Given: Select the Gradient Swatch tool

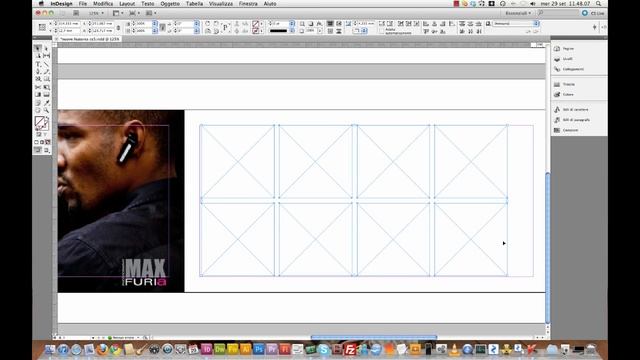Looking at the screenshot, I should (x=38, y=94).
